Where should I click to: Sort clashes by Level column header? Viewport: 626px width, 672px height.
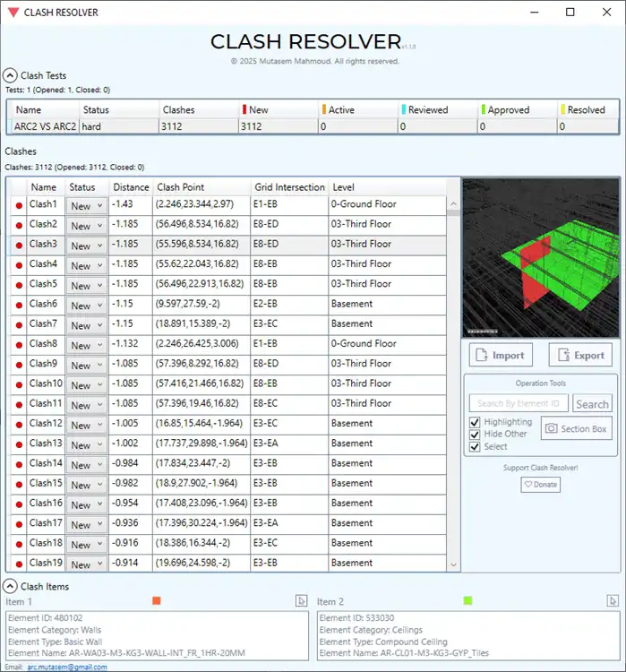coord(388,187)
